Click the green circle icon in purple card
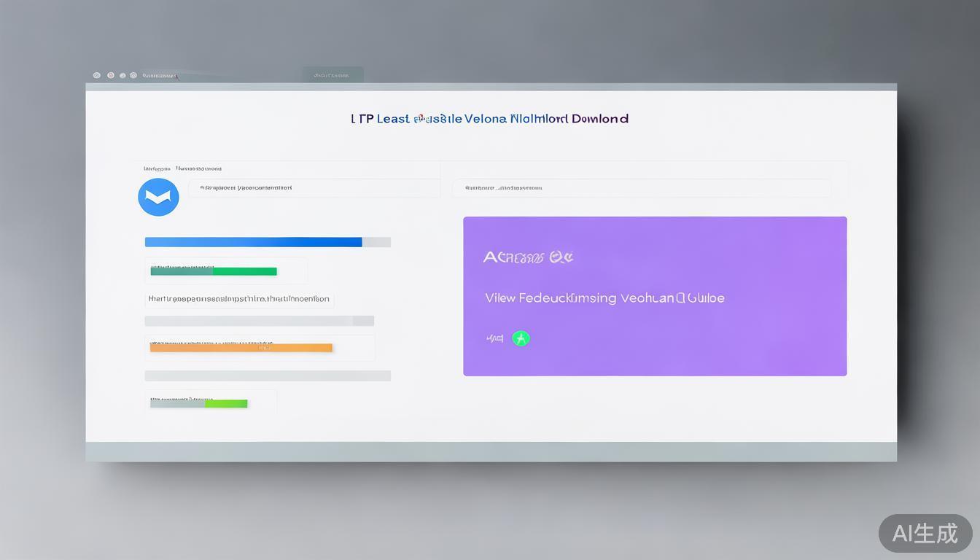980x560 pixels. click(x=521, y=338)
